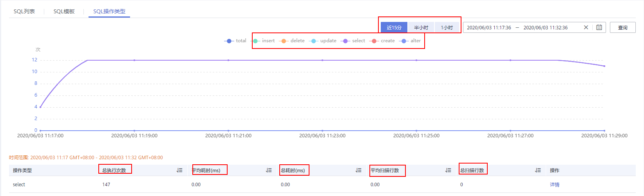Clear the date range with the X icon
The image size is (644, 196).
click(586, 27)
